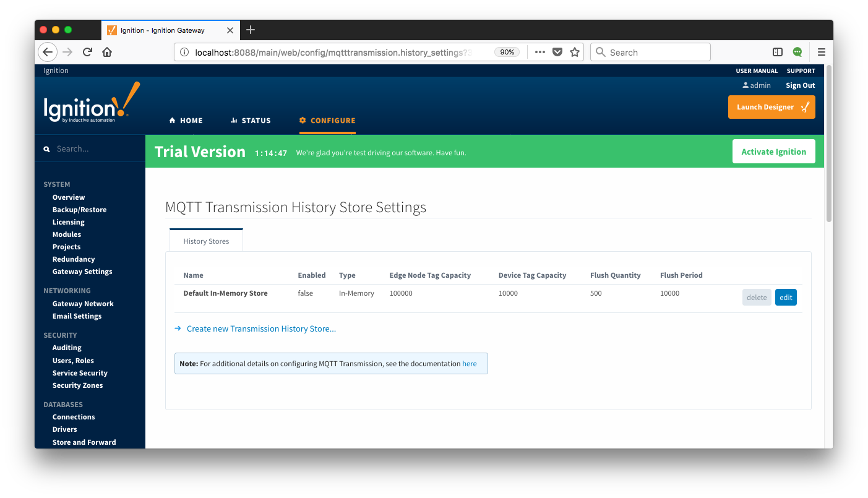This screenshot has height=498, width=868.
Task: Click the Launch Designer button
Action: point(771,107)
